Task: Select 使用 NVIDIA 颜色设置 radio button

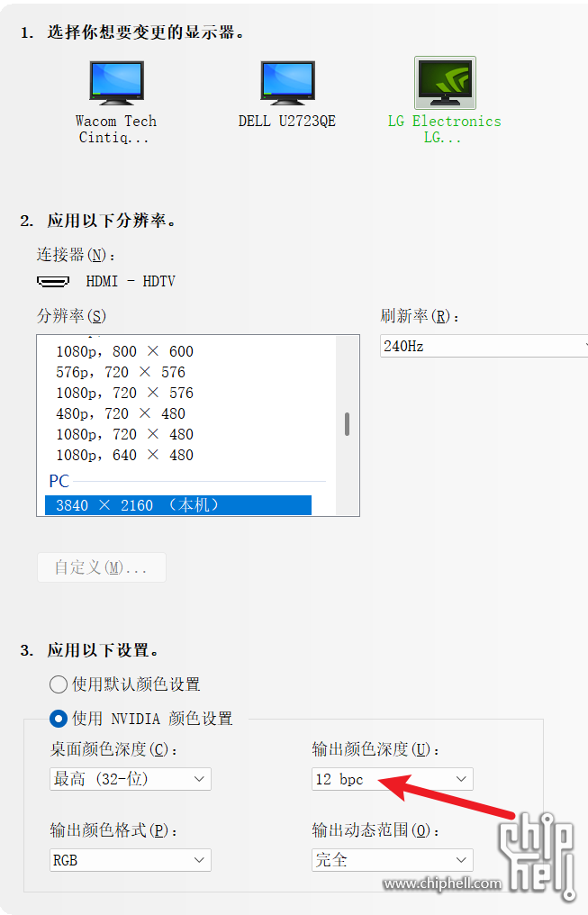Action: (59, 719)
